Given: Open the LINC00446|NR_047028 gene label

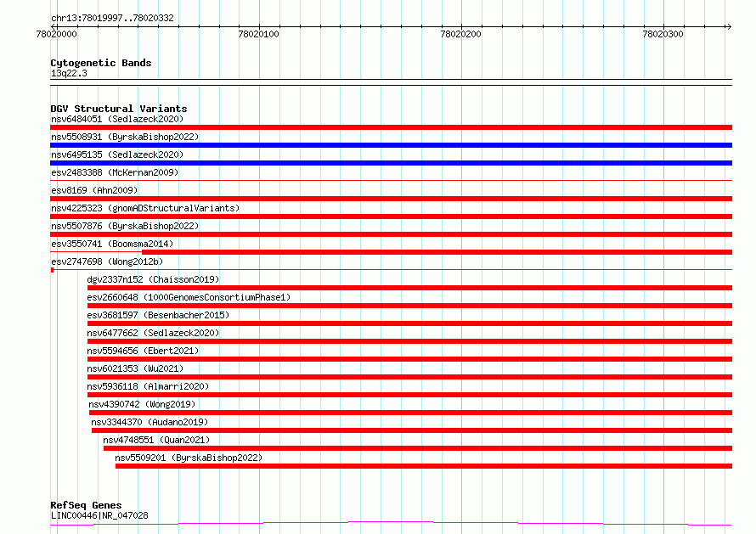Looking at the screenshot, I should tap(99, 515).
